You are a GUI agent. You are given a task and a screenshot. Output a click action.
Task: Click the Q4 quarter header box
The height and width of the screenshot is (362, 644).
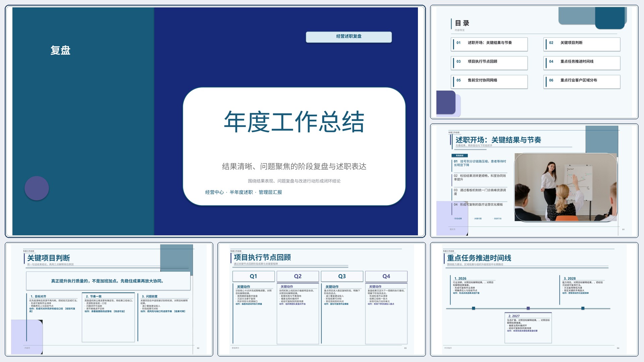coord(386,276)
